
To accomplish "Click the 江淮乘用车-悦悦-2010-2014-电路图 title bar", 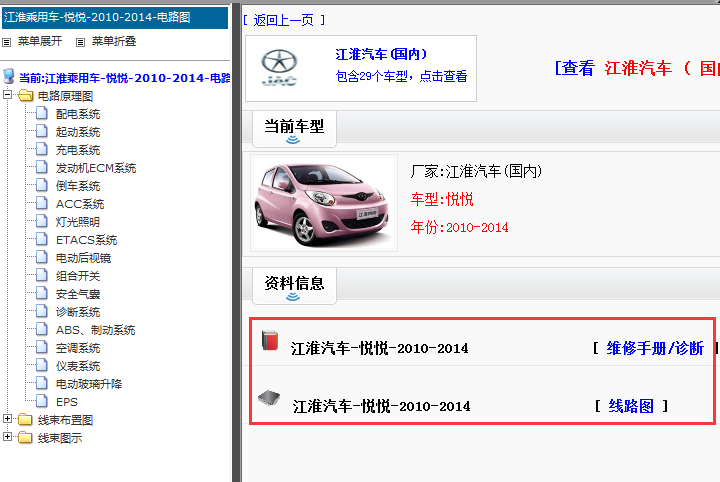I will pyautogui.click(x=115, y=17).
